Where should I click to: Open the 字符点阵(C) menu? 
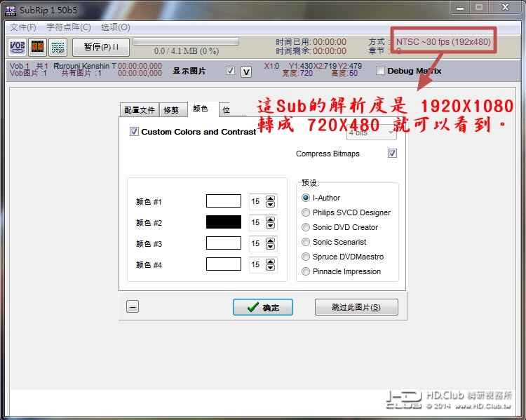pyautogui.click(x=69, y=27)
